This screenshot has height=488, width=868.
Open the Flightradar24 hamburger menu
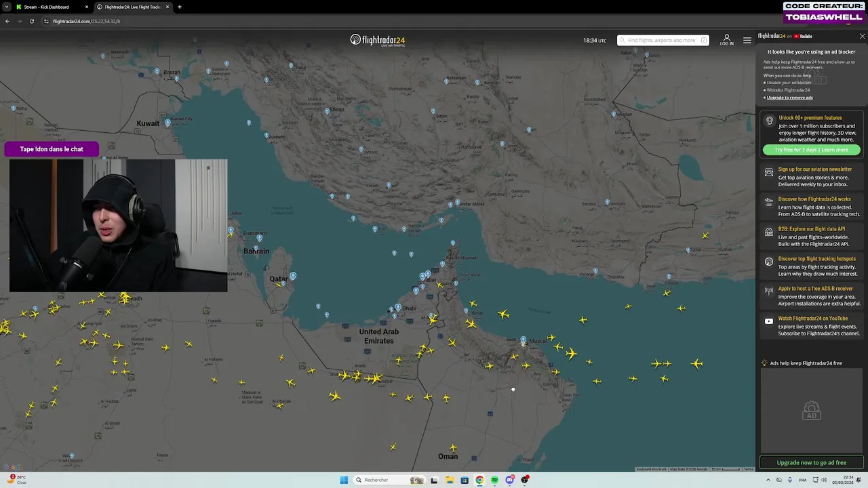tap(747, 41)
